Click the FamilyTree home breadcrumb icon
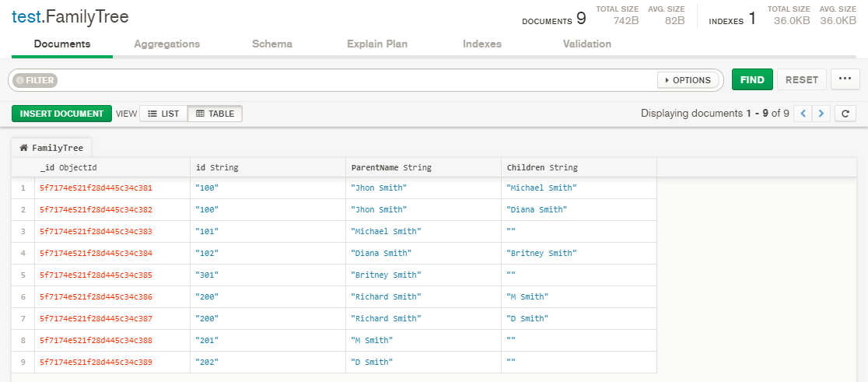Viewport: 868px width, 382px height. 24,147
